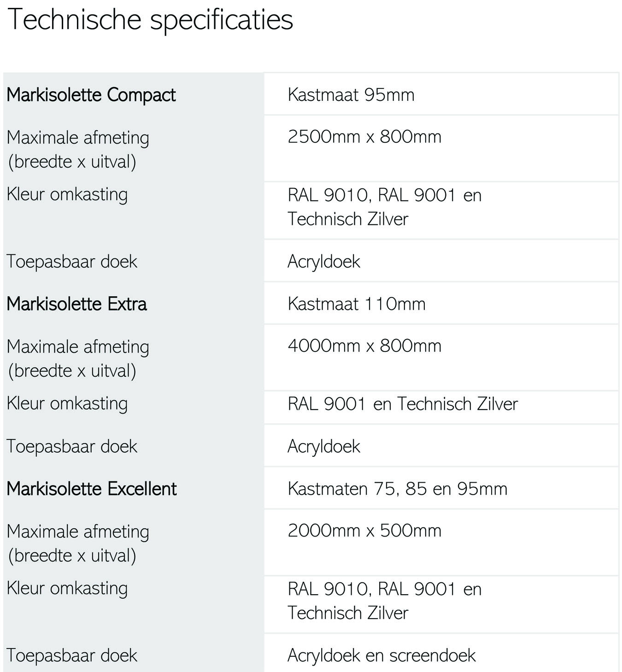Click the "Technische specificaties" heading

point(150,20)
